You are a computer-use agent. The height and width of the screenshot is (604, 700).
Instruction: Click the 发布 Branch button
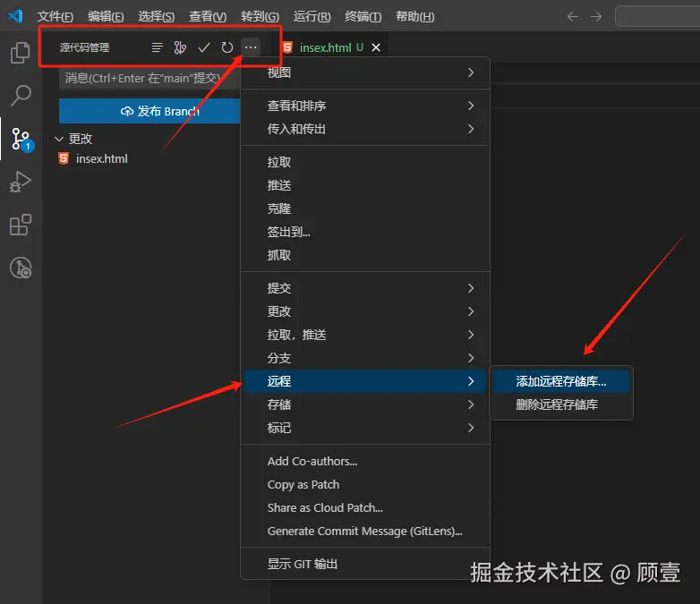(x=149, y=111)
